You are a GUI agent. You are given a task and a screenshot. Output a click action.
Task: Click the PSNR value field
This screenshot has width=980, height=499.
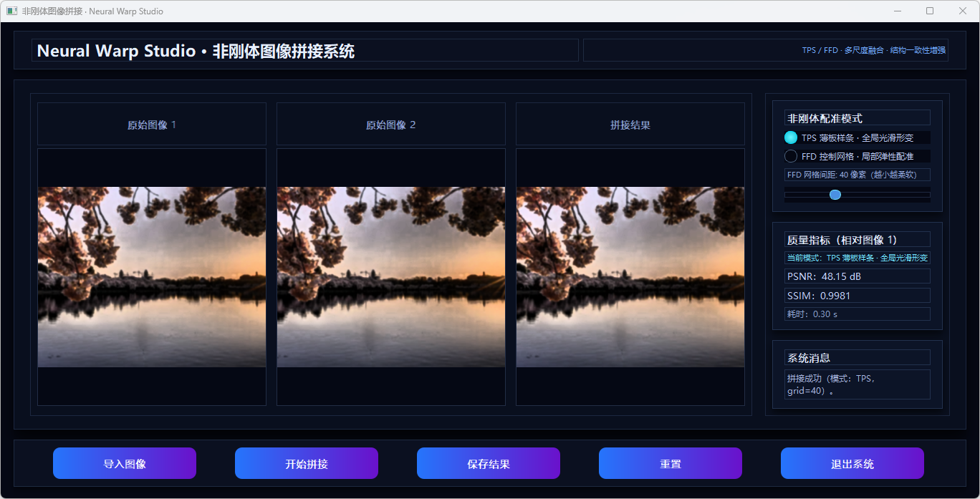[857, 276]
